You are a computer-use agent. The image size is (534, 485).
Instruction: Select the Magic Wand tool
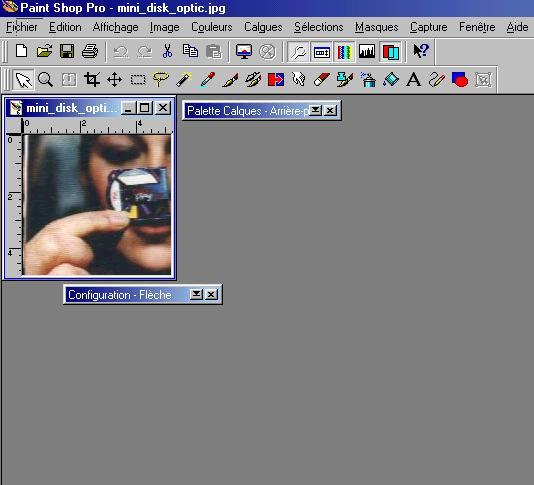tap(184, 80)
